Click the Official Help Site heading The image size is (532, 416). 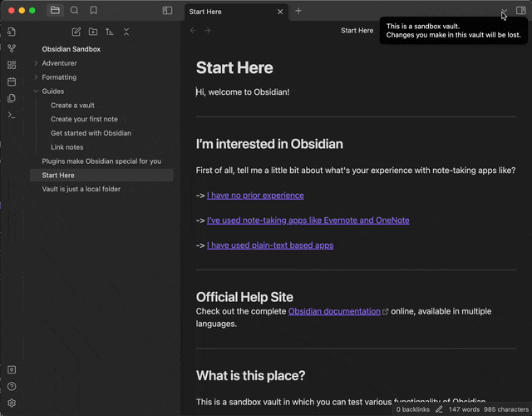[x=244, y=297]
